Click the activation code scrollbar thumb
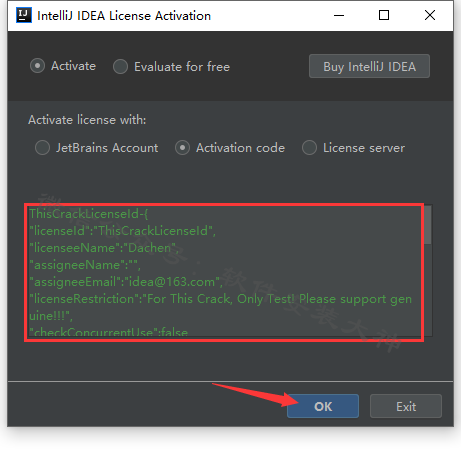The width and height of the screenshot is (461, 467). tap(428, 225)
